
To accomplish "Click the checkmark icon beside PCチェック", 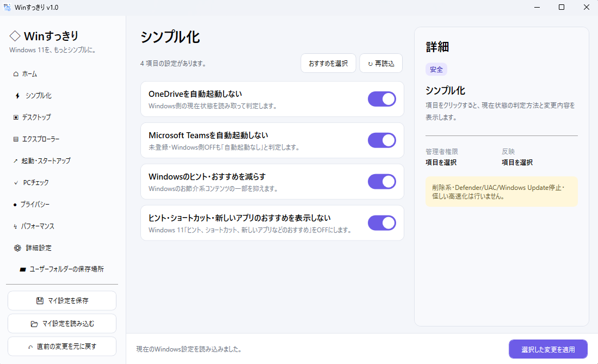I will [x=16, y=183].
